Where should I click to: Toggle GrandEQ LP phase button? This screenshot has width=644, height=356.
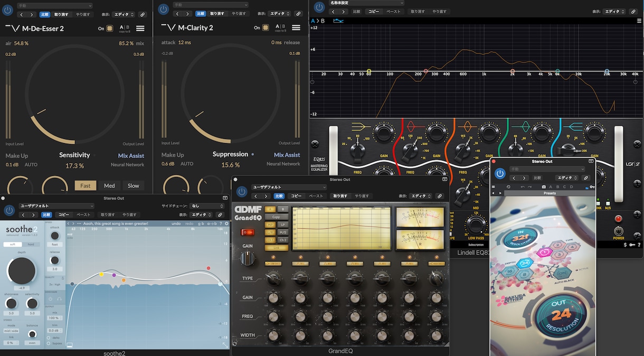[283, 224]
